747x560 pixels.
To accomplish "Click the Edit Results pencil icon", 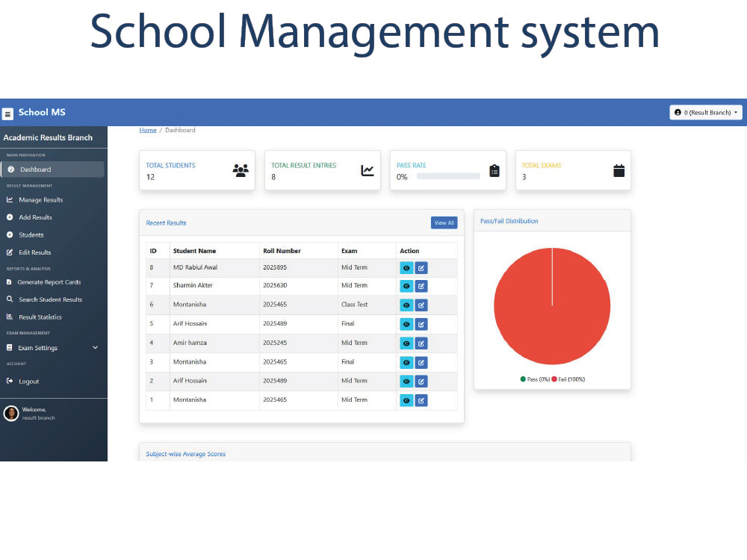I will [10, 252].
